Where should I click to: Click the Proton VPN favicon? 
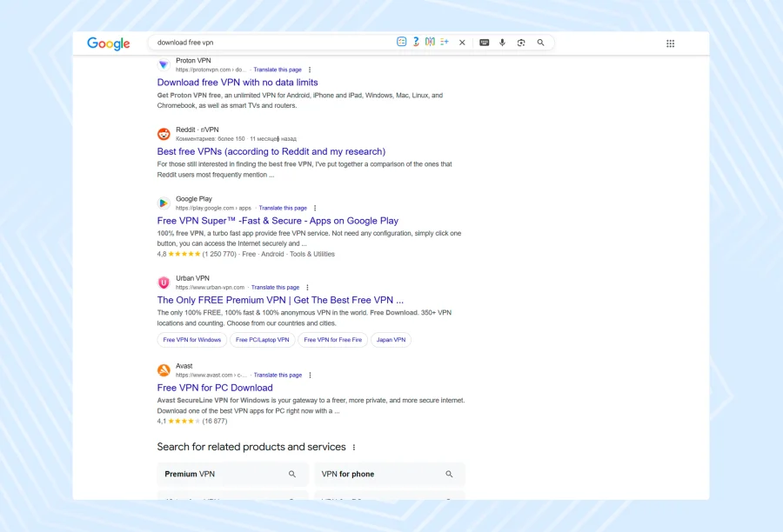[x=164, y=65]
